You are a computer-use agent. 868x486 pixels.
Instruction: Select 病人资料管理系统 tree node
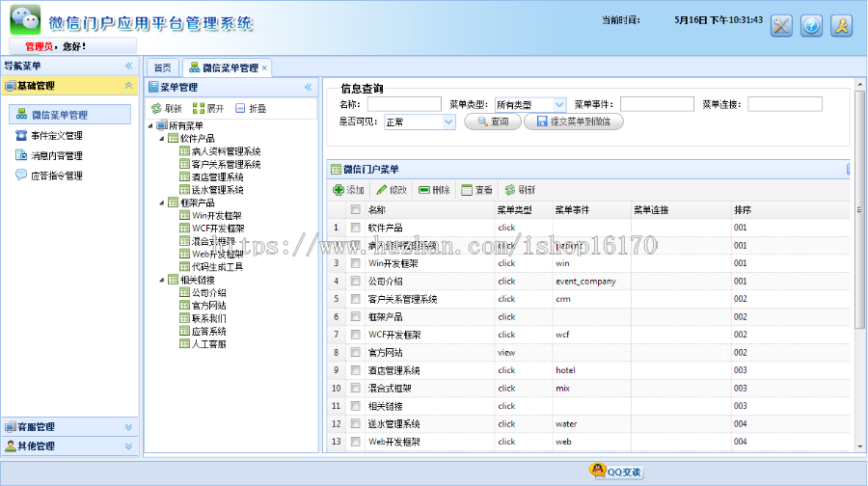coord(226,151)
